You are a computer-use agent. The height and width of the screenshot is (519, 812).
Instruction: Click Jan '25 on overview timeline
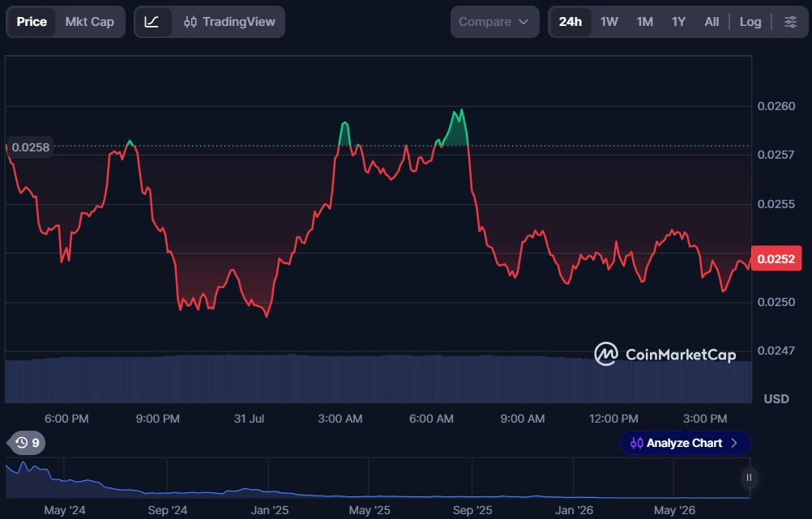point(270,510)
